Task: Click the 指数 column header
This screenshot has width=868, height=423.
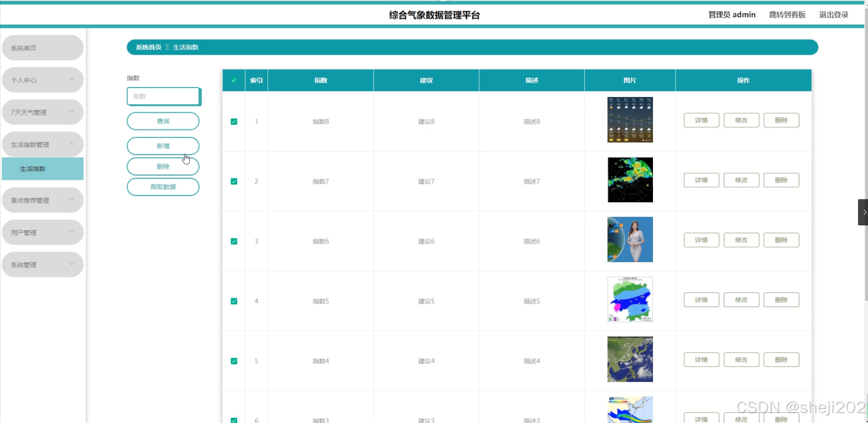Action: click(320, 80)
